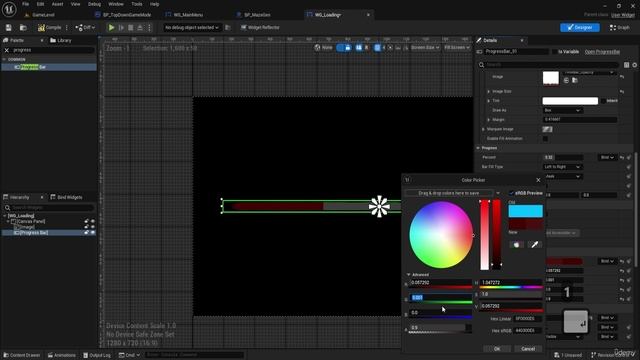
Task: Toggle visibility eye of Progress Bar in hierarchy
Action: (x=93, y=233)
